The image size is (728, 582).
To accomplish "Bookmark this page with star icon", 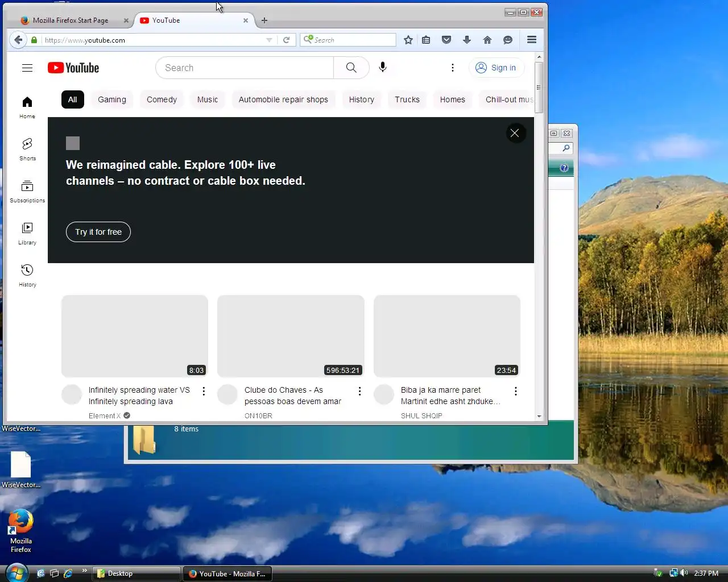I will (408, 40).
